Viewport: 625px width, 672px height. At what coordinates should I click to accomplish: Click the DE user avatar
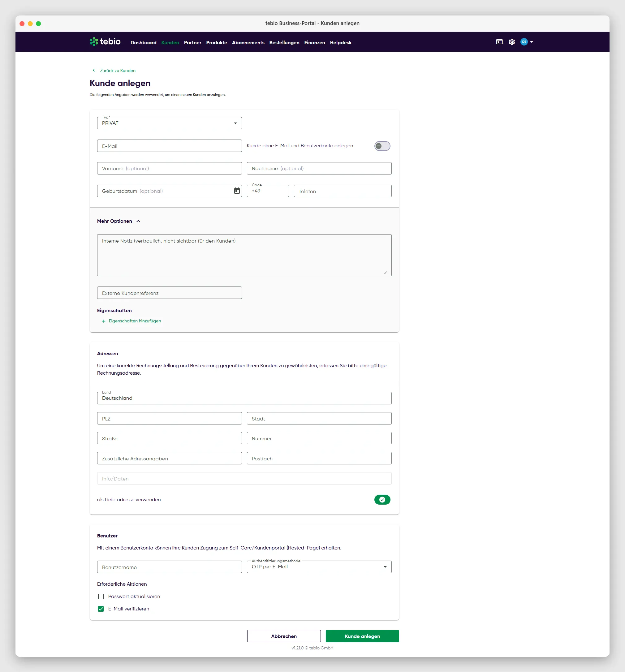pyautogui.click(x=524, y=42)
